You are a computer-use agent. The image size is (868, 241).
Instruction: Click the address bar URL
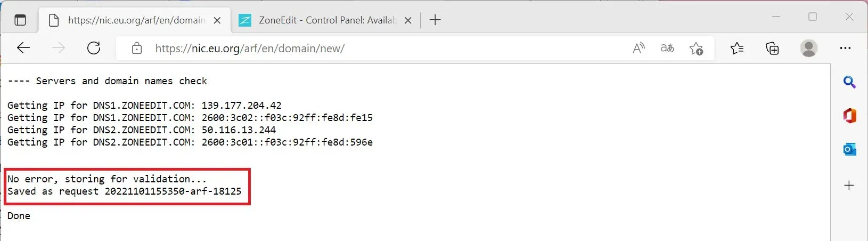[250, 49]
